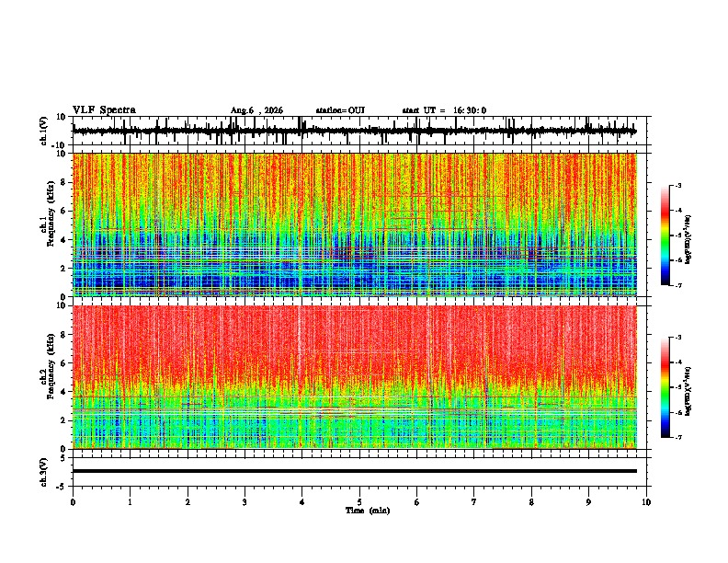Image resolution: width=728 pixels, height=563 pixels.
Task: Click the '6' kHz tick on ch.2 spectrogram
Action: pos(63,363)
